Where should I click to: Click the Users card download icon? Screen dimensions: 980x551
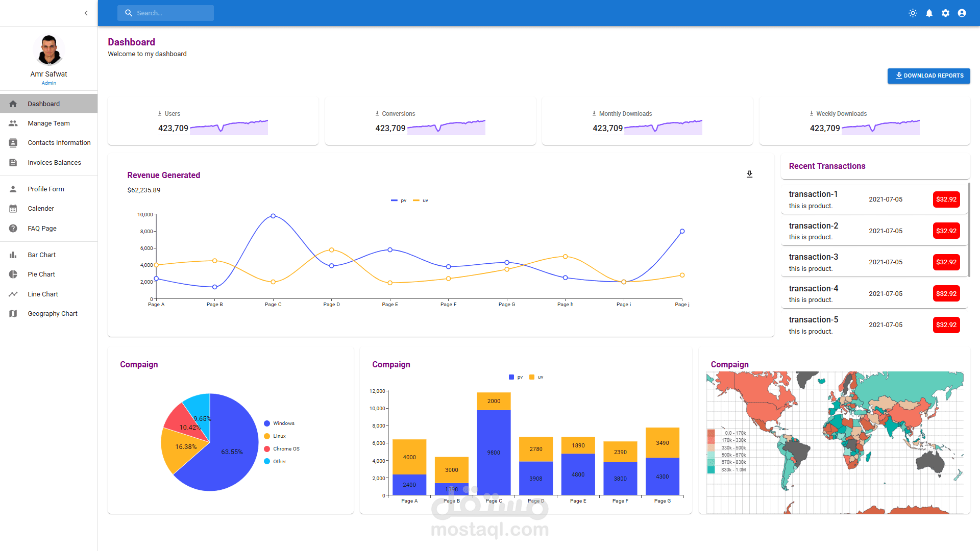click(160, 113)
